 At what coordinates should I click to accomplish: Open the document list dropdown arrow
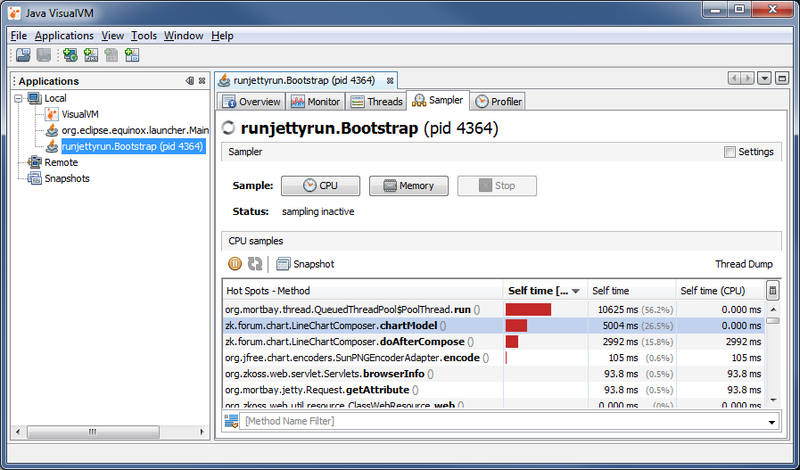point(764,79)
